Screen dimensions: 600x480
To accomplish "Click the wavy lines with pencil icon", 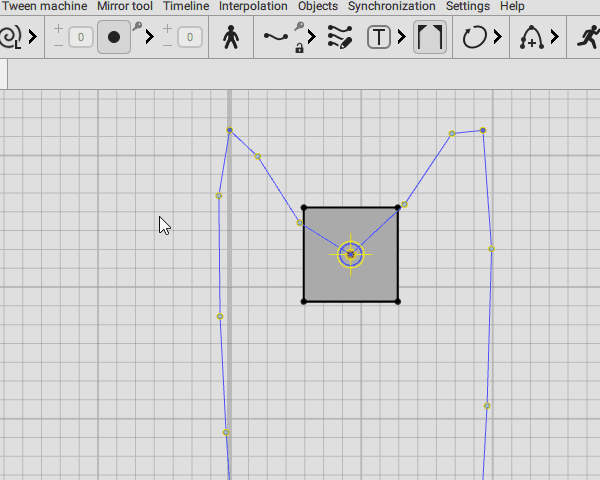I will coord(339,38).
